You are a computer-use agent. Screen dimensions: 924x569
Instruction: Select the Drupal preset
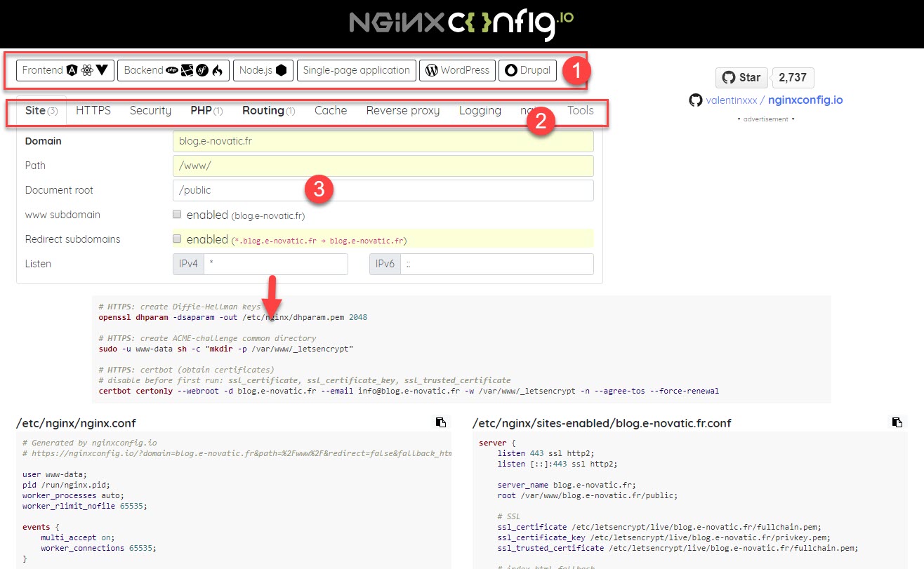tap(528, 70)
